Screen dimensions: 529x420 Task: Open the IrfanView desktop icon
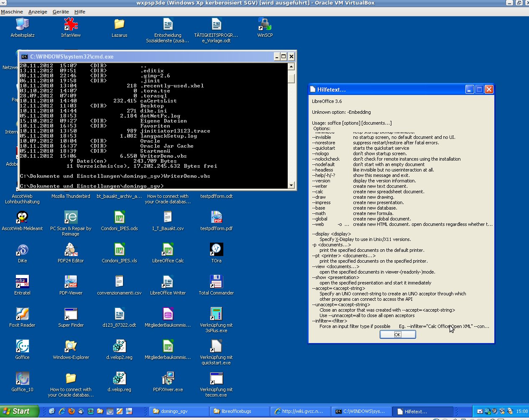click(71, 25)
